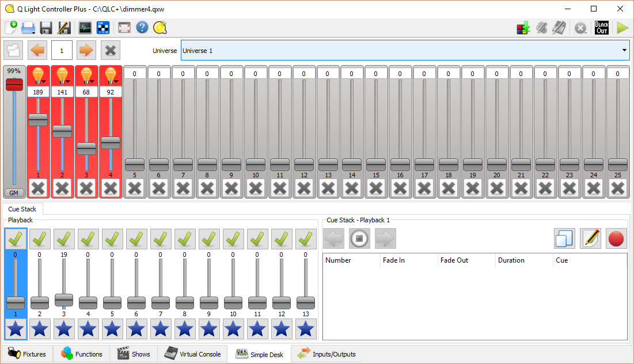Go to previous cue
Screen dimensions: 634x364
(333, 238)
